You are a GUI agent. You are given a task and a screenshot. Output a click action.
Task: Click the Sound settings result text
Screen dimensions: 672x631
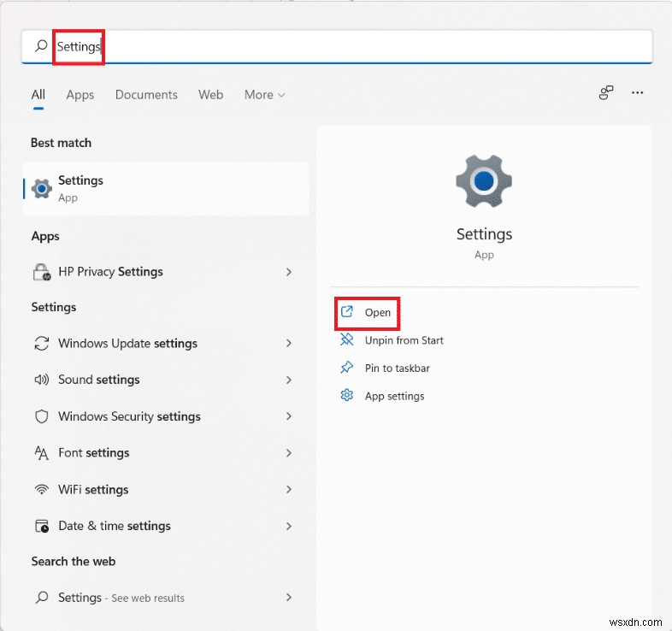[x=99, y=380]
